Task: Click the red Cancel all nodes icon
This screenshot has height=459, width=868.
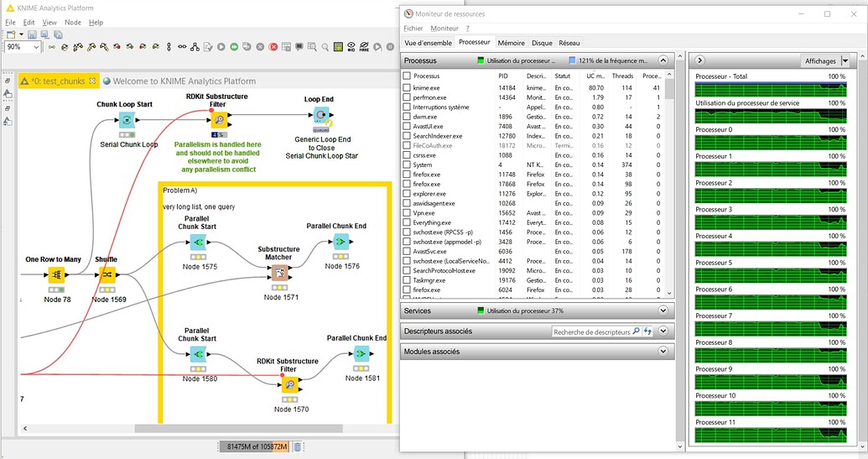Action: (x=273, y=47)
